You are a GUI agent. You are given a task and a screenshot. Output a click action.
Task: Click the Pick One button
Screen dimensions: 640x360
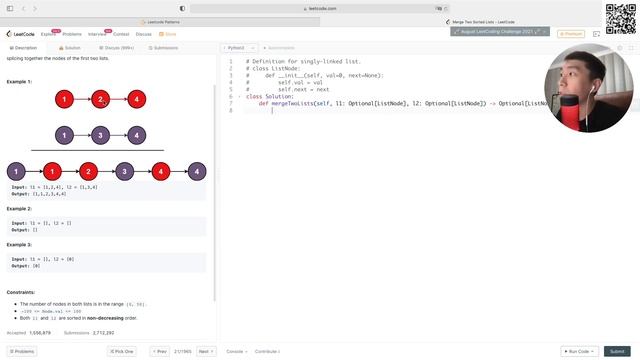pos(122,351)
